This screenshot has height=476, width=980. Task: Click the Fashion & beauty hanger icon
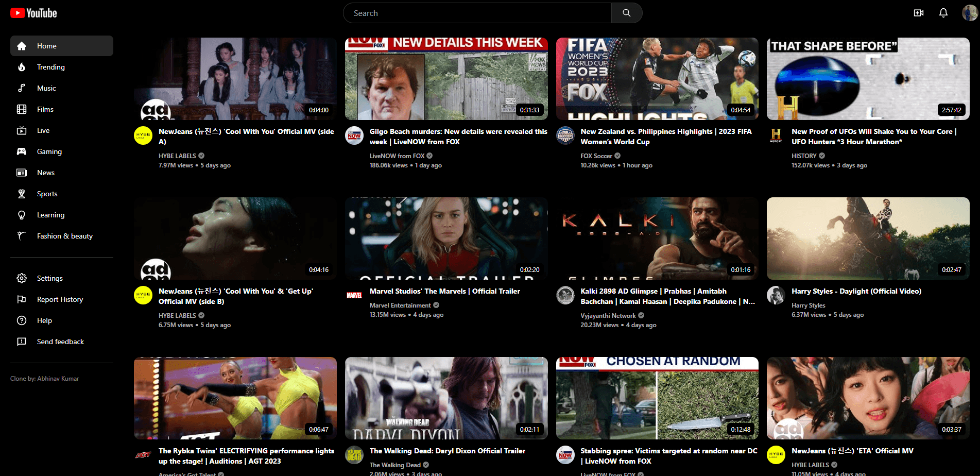pyautogui.click(x=22, y=236)
